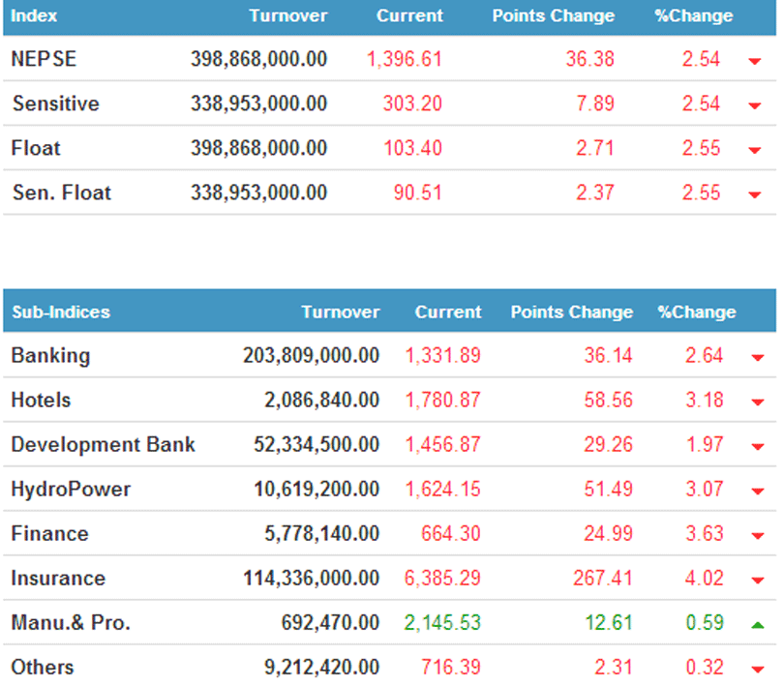Click Turnover header in the Index table

tap(287, 16)
